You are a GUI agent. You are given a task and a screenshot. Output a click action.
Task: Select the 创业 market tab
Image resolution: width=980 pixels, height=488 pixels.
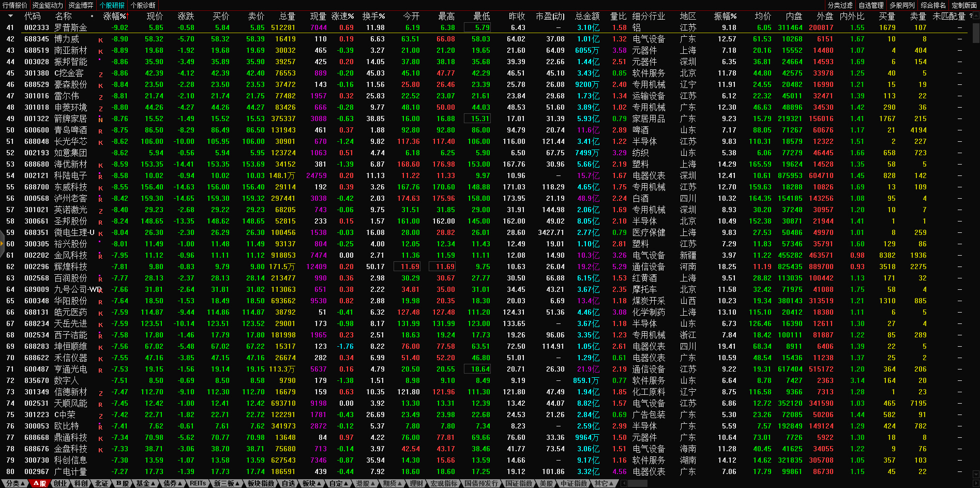[x=60, y=483]
